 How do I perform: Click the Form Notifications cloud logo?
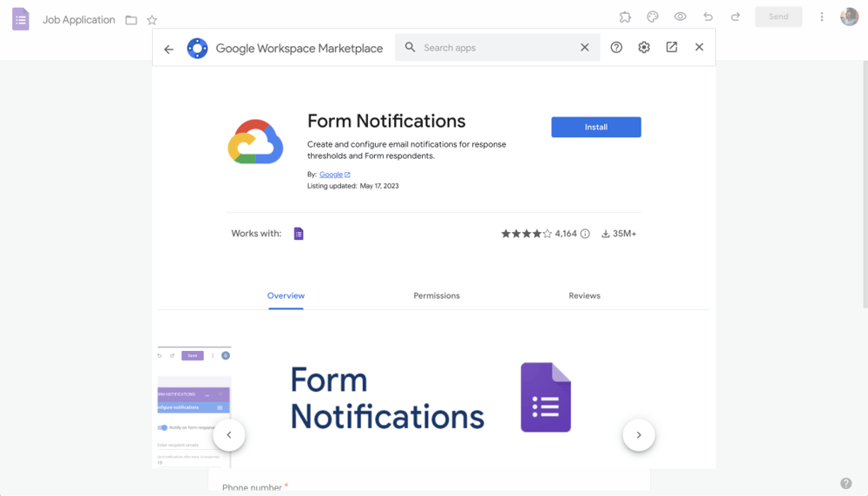(255, 142)
